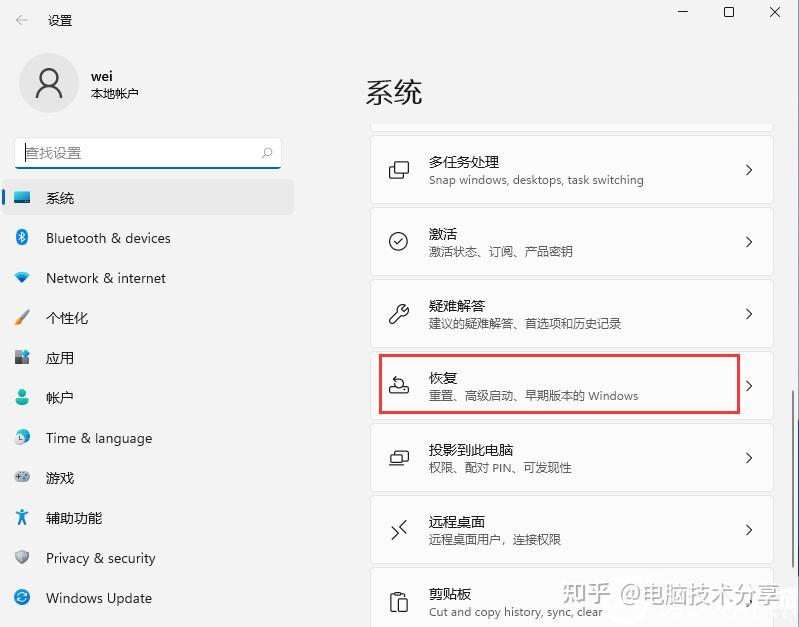Open 游戏 settings label
This screenshot has width=799, height=627.
60,478
